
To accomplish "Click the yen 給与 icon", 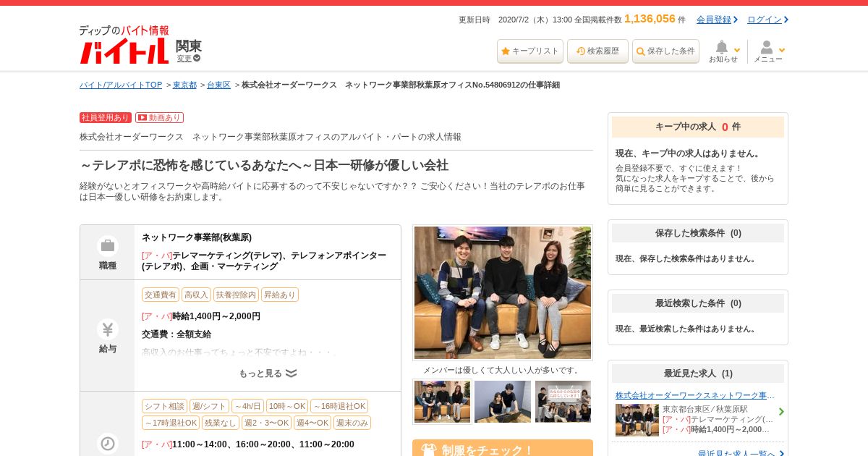I will [x=108, y=329].
